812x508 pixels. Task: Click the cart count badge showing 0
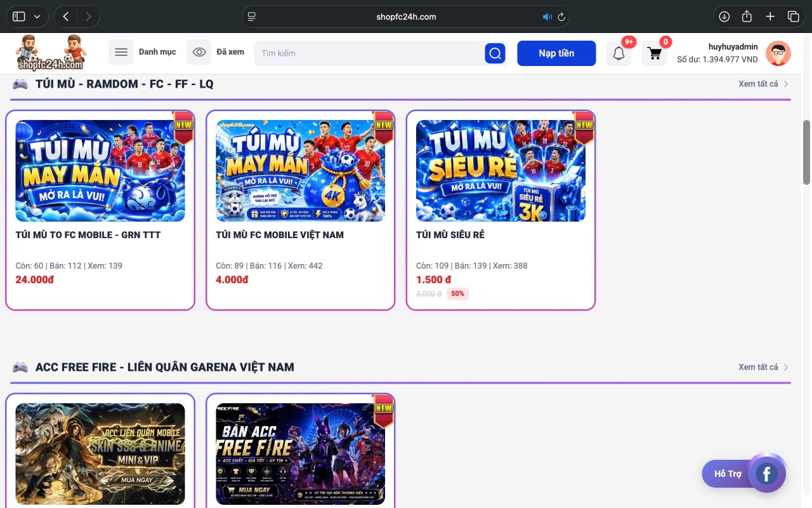click(665, 42)
